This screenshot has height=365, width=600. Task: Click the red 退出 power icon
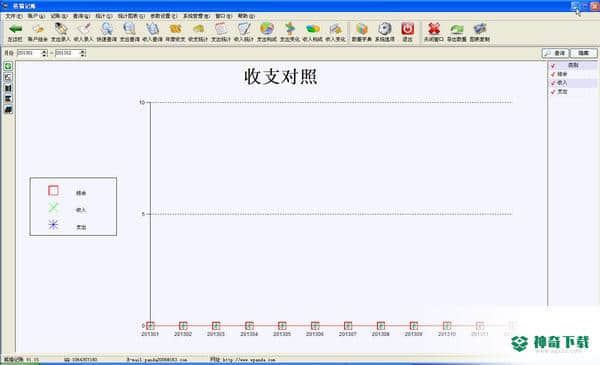(408, 32)
